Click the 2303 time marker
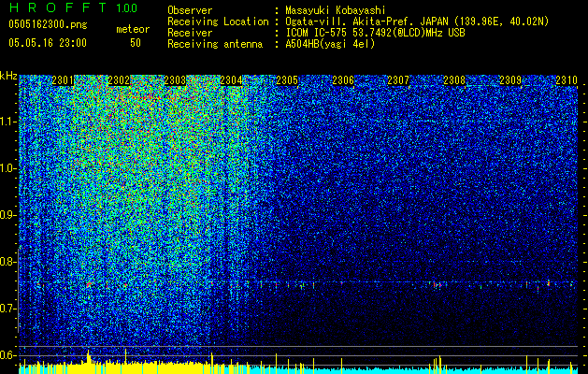This screenshot has height=374, width=588. pos(175,80)
